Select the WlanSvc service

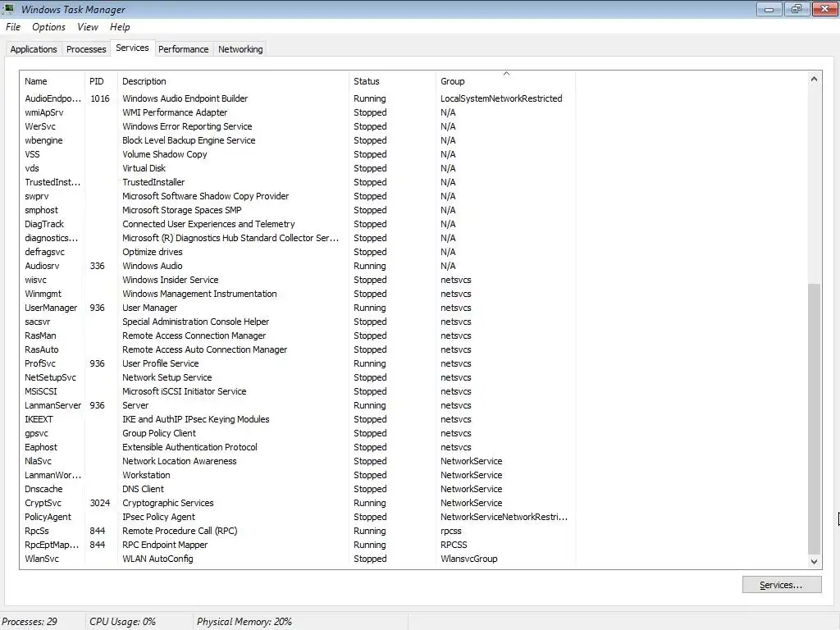coord(299,558)
